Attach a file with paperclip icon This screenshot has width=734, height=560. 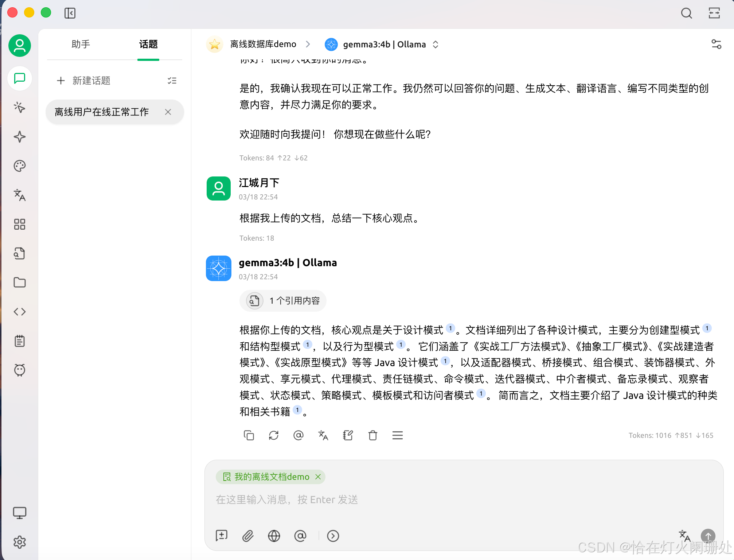pyautogui.click(x=248, y=536)
